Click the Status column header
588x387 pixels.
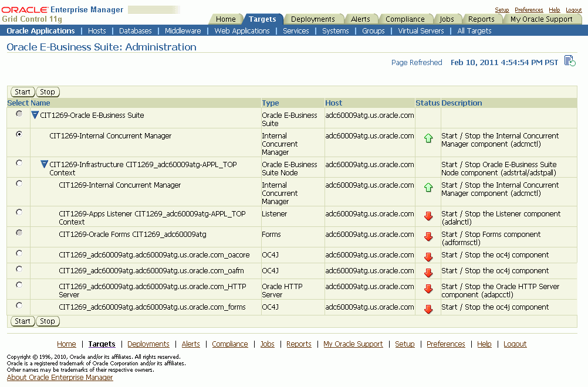tap(427, 103)
